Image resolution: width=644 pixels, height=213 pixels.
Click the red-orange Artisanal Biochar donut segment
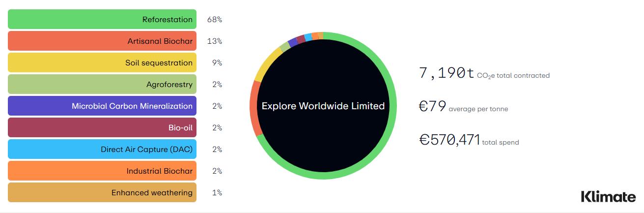(x=253, y=109)
